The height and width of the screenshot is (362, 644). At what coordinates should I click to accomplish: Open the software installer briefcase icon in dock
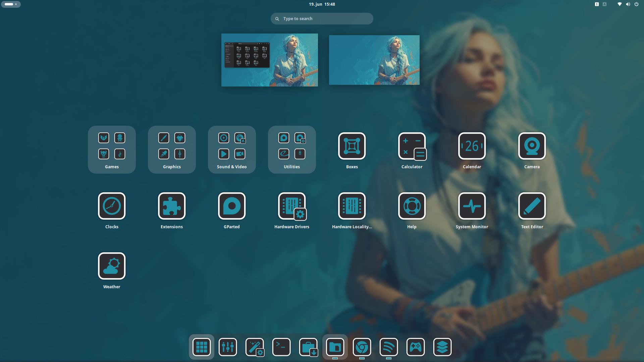coord(308,347)
